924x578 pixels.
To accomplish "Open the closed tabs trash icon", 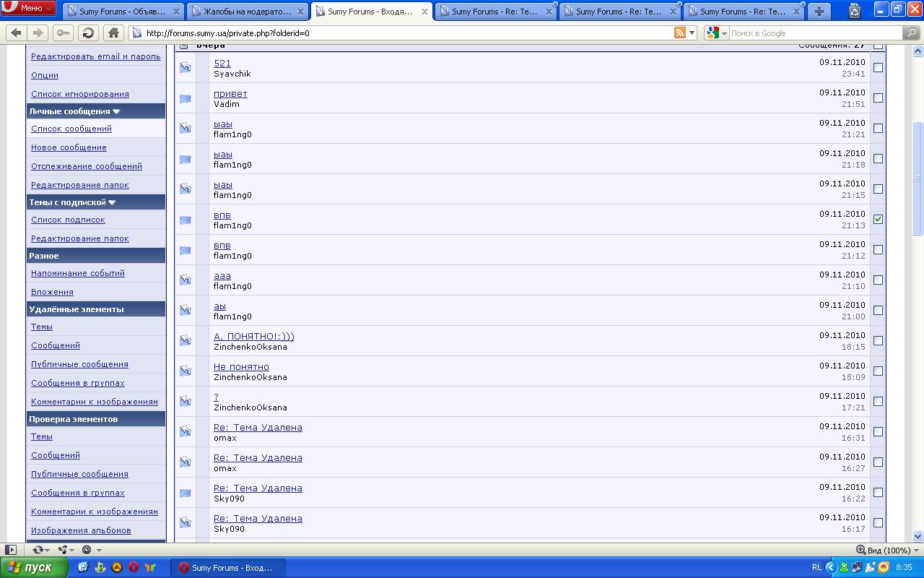I will [855, 11].
